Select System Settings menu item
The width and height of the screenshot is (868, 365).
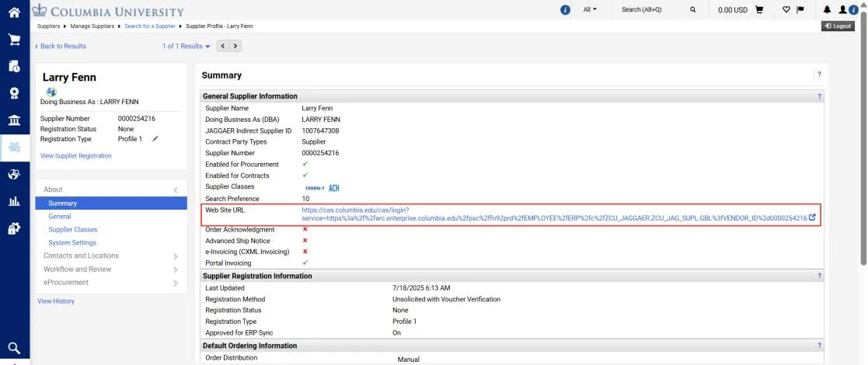72,243
